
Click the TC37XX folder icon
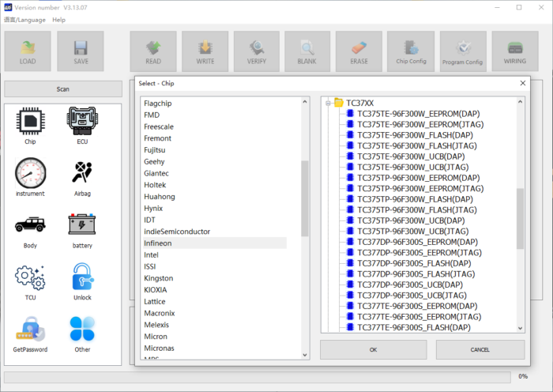pyautogui.click(x=339, y=103)
